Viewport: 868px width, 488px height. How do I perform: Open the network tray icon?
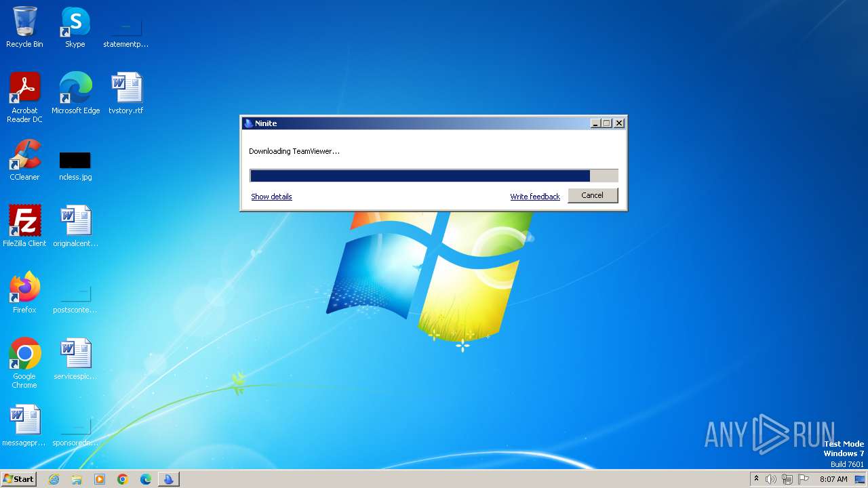(787, 479)
